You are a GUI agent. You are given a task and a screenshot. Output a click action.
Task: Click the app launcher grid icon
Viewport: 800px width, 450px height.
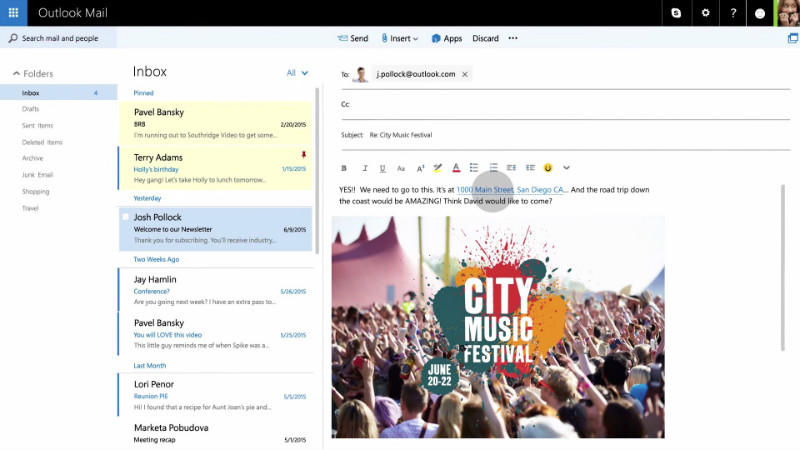pos(14,13)
